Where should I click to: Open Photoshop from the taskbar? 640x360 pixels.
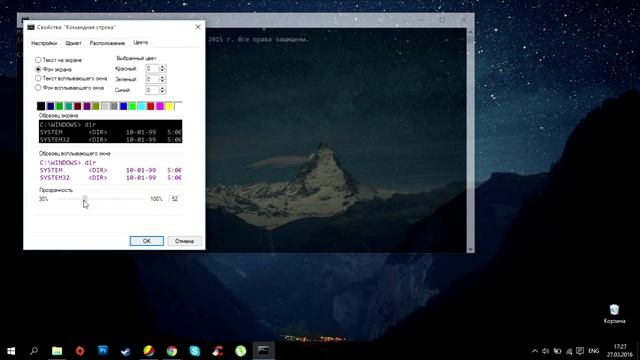103,351
